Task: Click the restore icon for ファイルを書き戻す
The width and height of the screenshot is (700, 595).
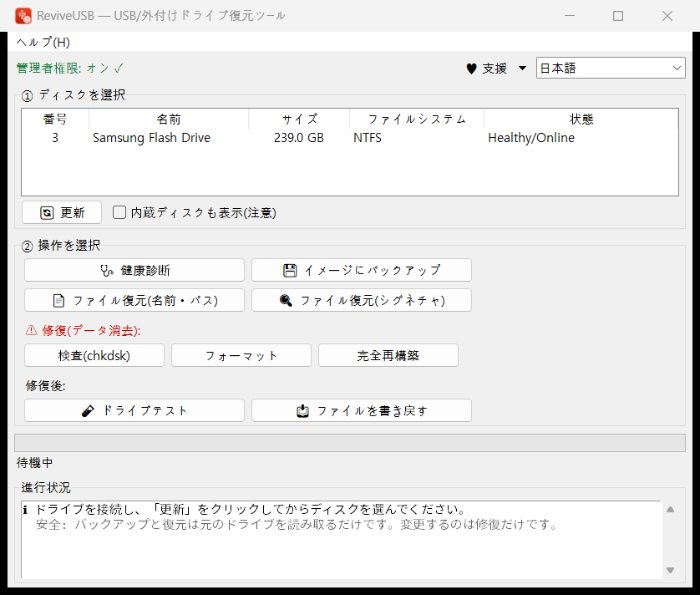Action: point(302,410)
